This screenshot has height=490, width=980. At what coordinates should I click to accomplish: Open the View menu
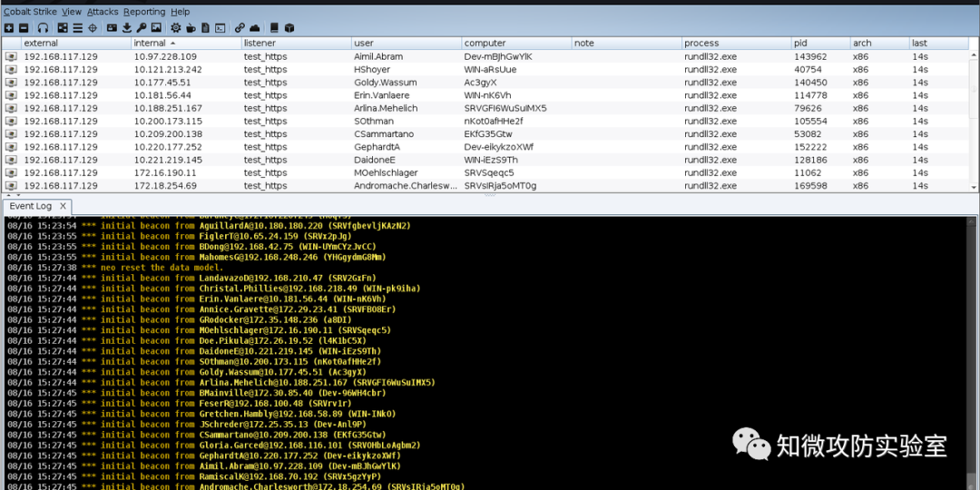coord(72,12)
